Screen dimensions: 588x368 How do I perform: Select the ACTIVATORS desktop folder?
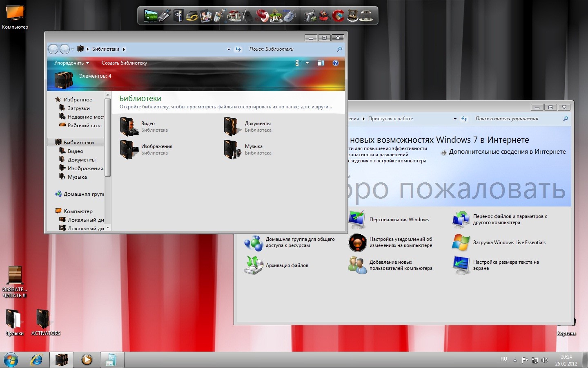(x=45, y=323)
